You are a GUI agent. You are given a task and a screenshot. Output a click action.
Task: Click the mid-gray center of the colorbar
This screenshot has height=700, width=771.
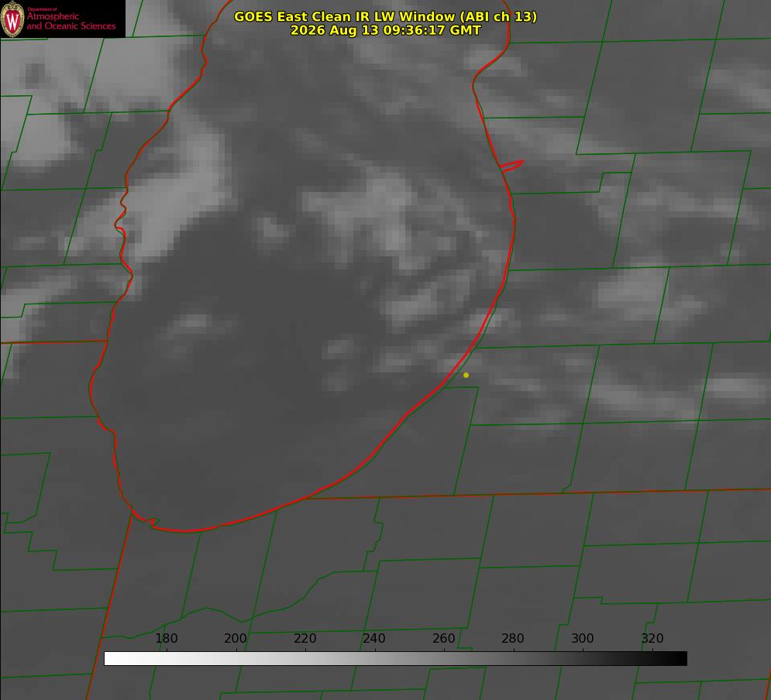pyautogui.click(x=395, y=659)
